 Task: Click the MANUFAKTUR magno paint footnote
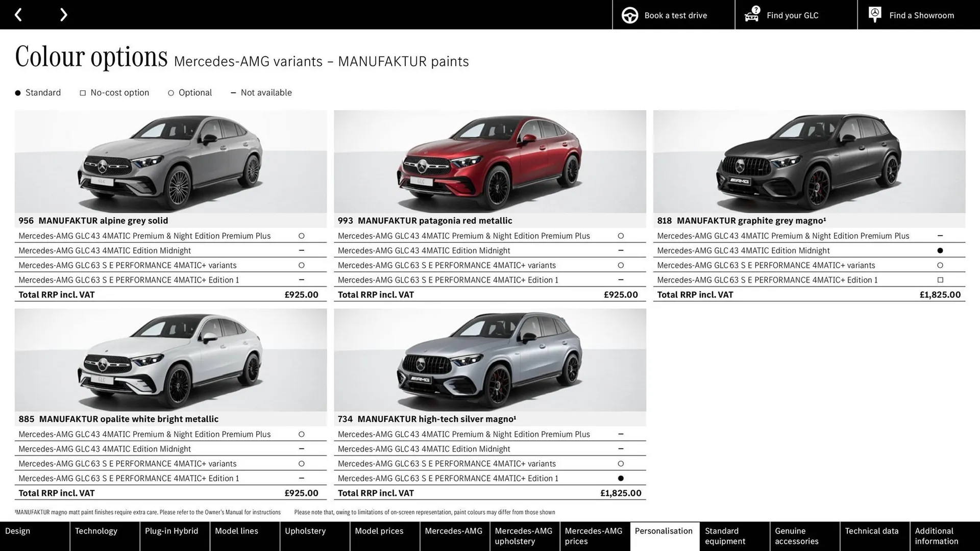149,512
